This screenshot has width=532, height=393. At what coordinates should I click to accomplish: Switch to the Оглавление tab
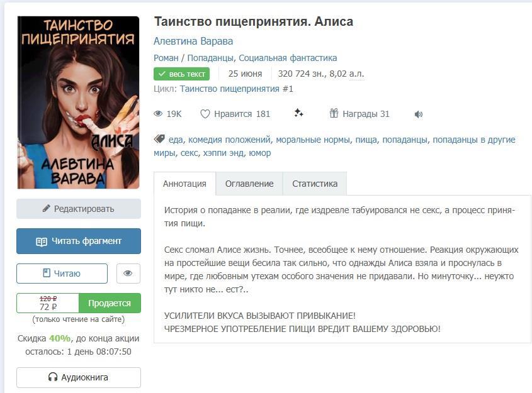(249, 184)
